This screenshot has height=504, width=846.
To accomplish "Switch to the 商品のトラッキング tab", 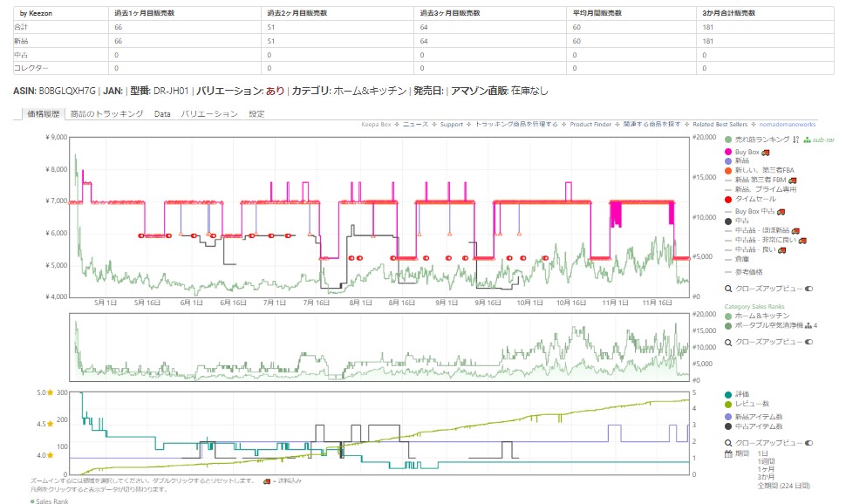I will [106, 114].
